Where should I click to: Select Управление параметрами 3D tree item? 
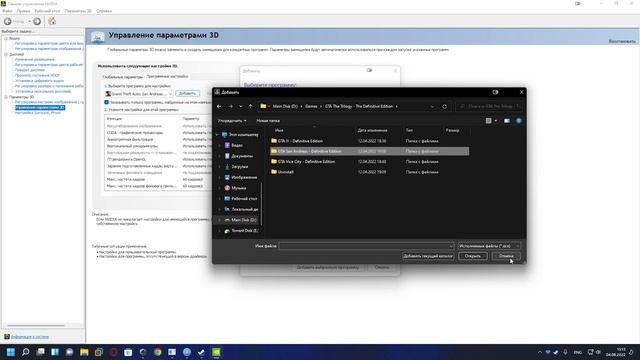pos(40,108)
